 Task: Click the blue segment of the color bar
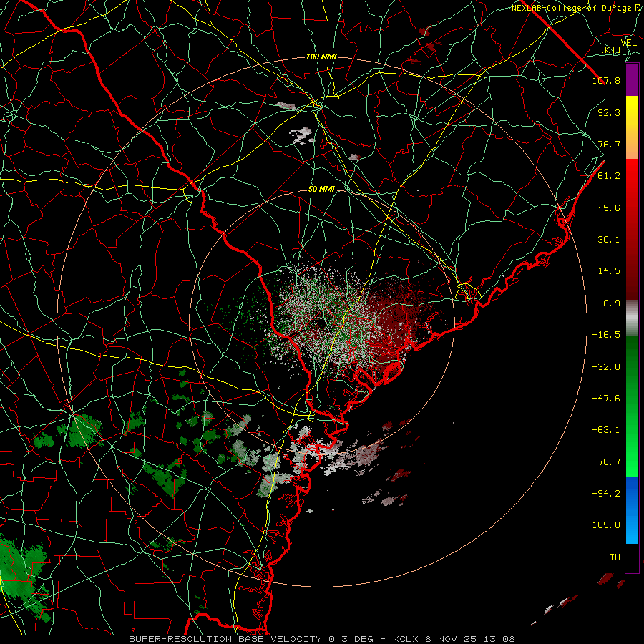(632, 510)
